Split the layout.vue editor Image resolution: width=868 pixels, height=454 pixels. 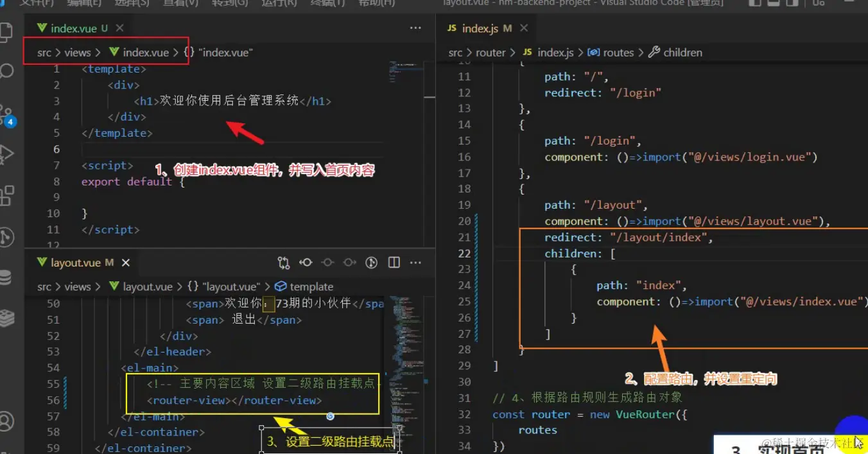(394, 263)
